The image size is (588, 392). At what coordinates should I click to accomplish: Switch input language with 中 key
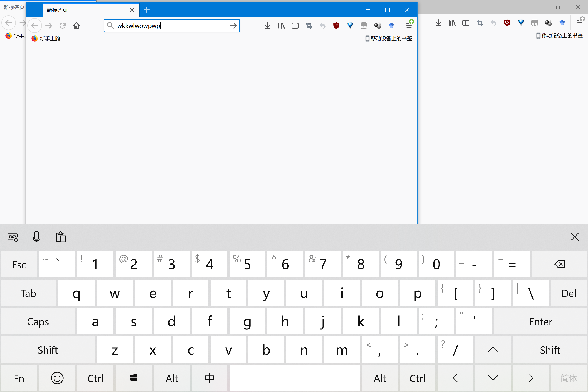click(x=210, y=378)
